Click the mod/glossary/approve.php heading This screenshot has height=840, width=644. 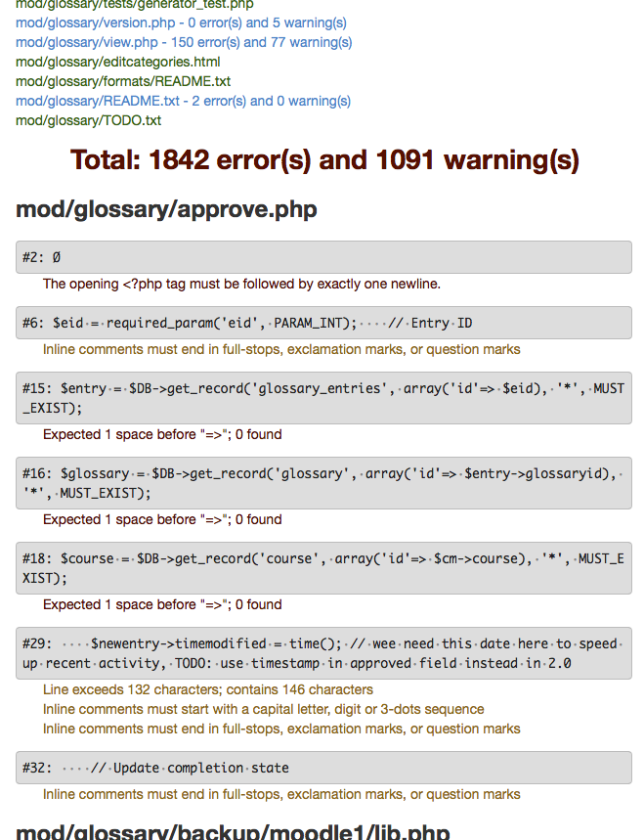(166, 209)
